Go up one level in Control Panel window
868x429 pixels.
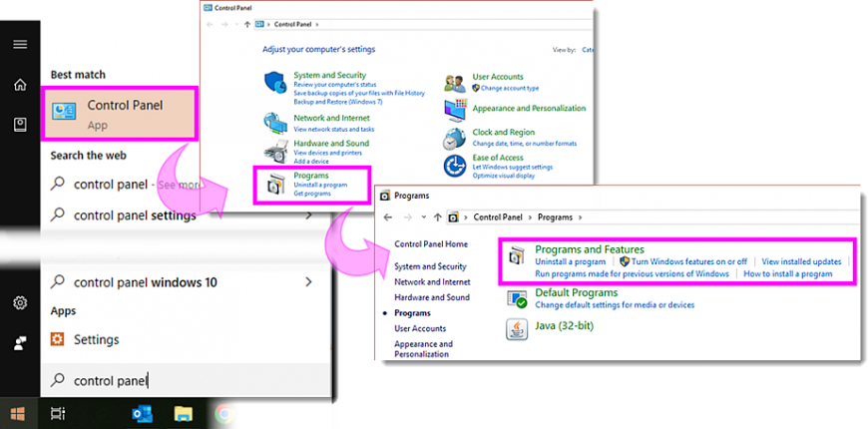pos(246,24)
